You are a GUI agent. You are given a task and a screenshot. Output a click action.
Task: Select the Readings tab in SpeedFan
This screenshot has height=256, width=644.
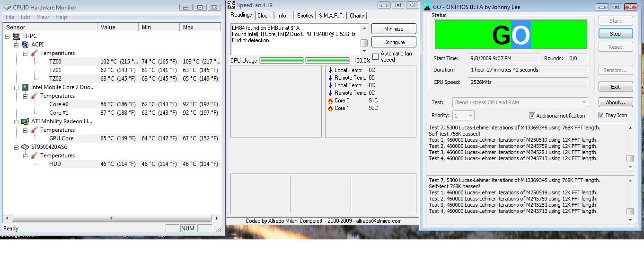pos(241,15)
